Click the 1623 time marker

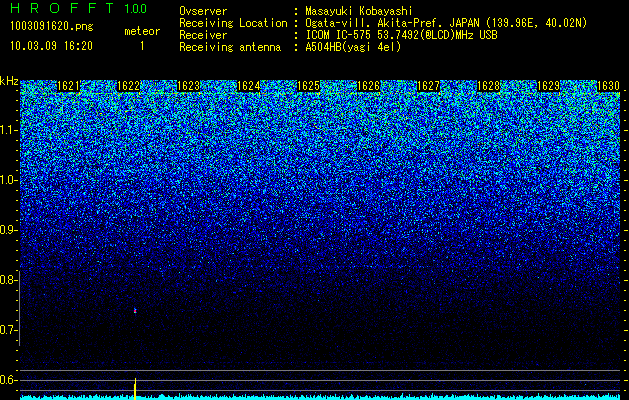click(189, 86)
